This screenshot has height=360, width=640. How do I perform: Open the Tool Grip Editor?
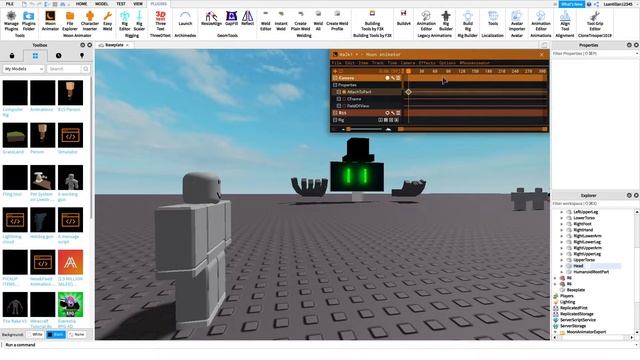click(x=595, y=21)
